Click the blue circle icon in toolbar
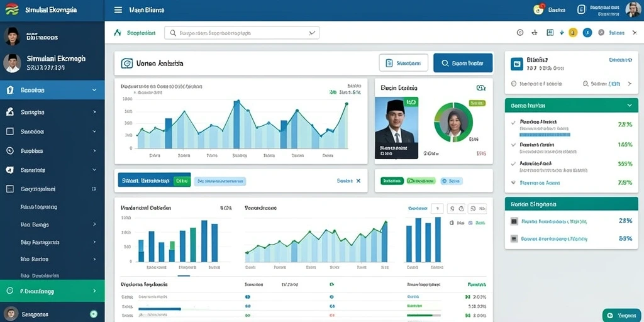644x322 pixels. [587, 33]
